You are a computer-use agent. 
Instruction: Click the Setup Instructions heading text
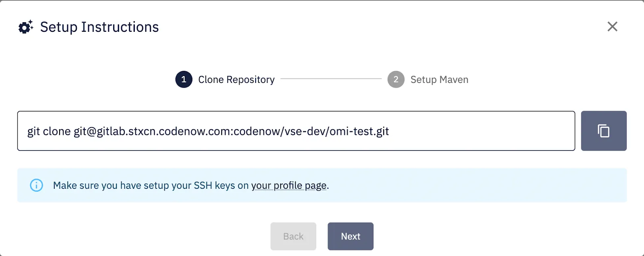coord(99,27)
